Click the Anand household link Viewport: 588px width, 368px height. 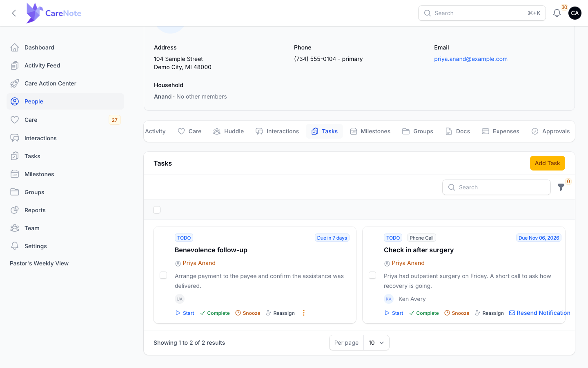pyautogui.click(x=163, y=96)
